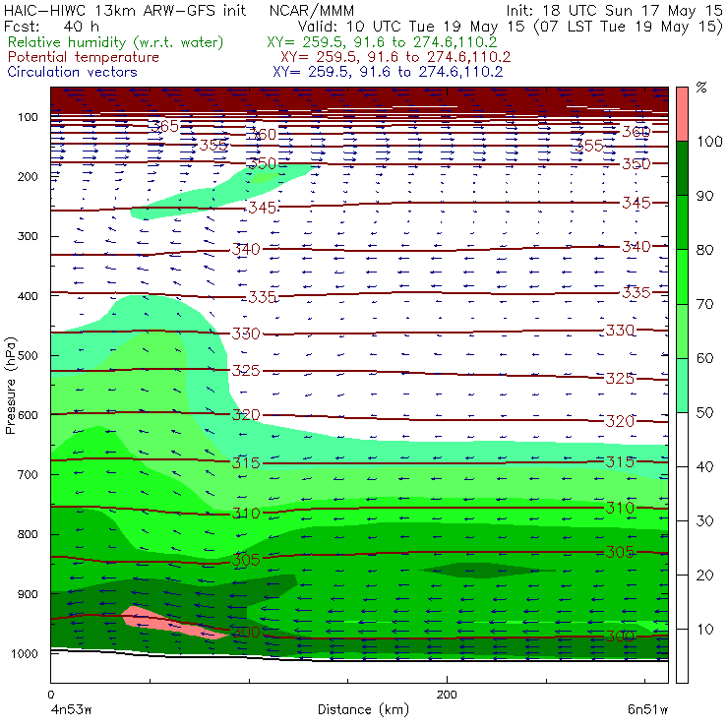The image size is (728, 728).
Task: Click the "Fcst: 40 h" forecast label
Action: click(51, 26)
